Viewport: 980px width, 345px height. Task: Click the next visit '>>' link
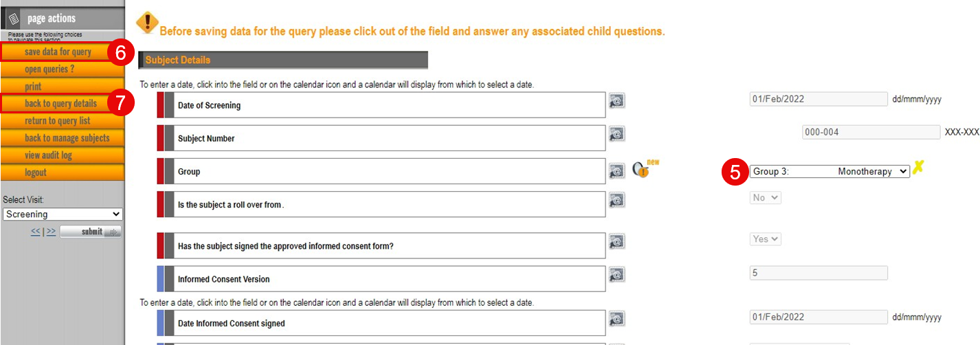tap(51, 232)
